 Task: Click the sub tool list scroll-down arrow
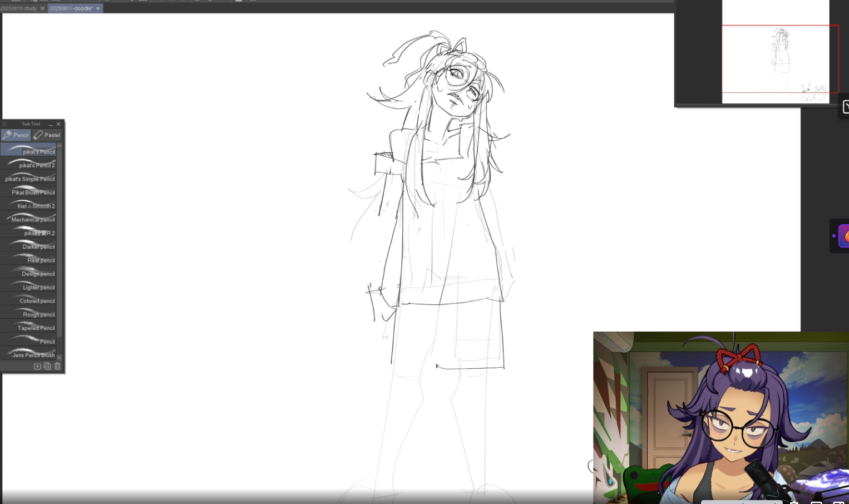click(60, 357)
